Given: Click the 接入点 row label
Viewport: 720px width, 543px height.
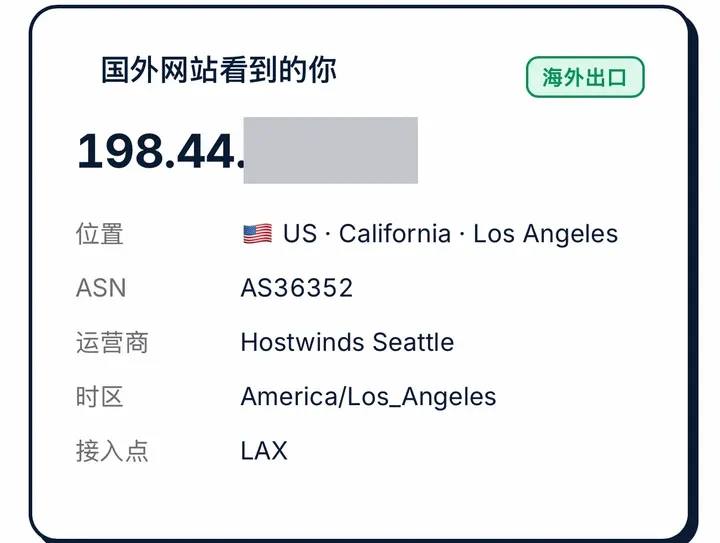Looking at the screenshot, I should pos(112,451).
